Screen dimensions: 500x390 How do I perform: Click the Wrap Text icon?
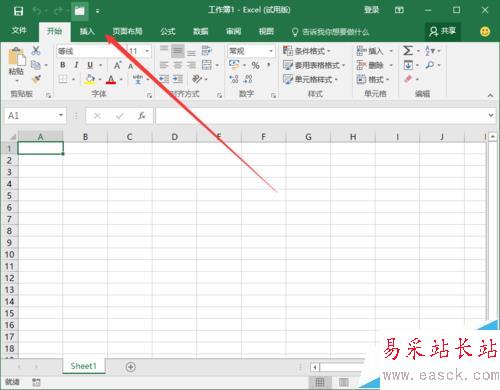(x=207, y=51)
